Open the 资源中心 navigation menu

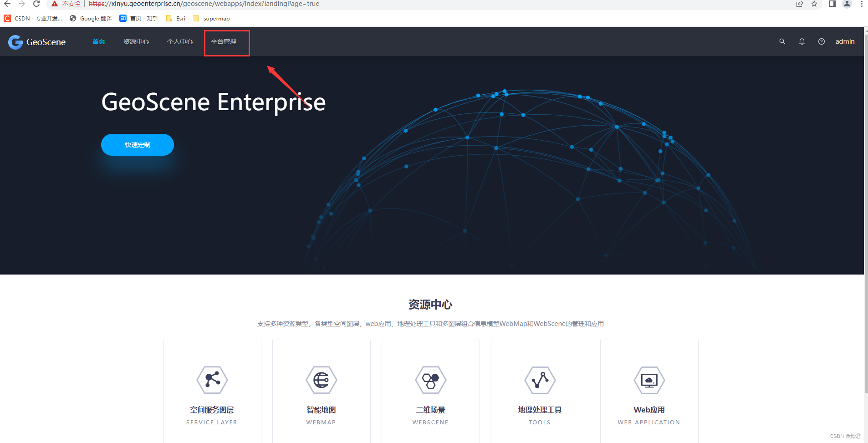coord(136,41)
